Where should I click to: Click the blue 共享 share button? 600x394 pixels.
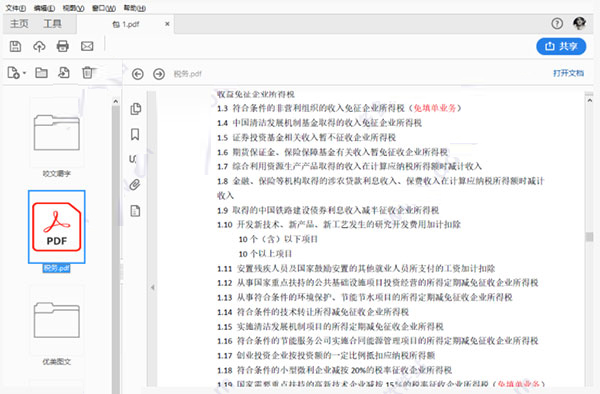coord(561,46)
